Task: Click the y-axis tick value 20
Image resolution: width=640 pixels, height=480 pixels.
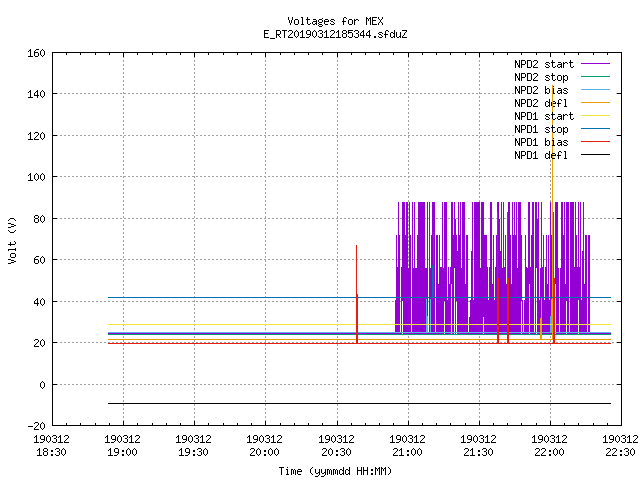Action: [x=39, y=343]
